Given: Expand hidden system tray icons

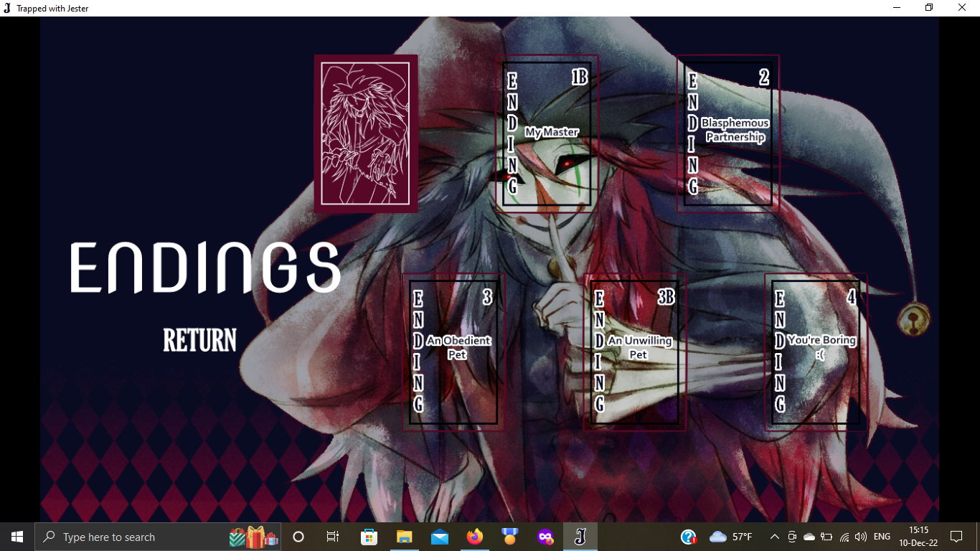Looking at the screenshot, I should click(775, 537).
